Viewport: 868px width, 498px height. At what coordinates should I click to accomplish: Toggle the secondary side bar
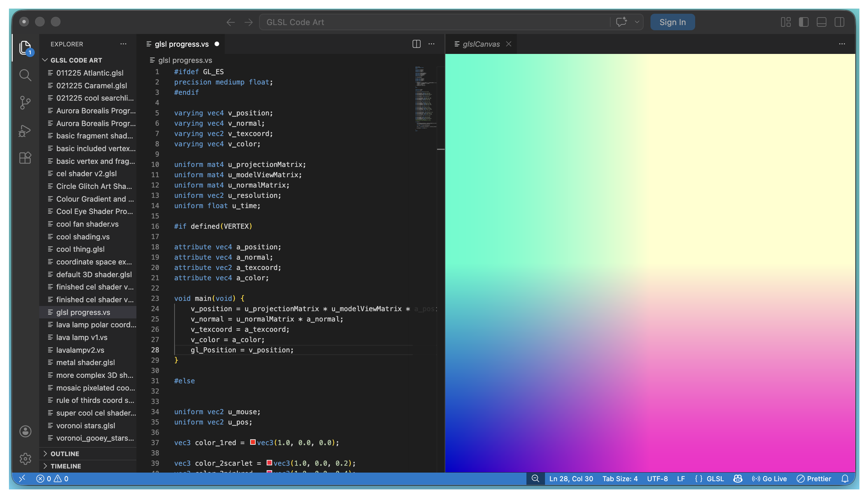(x=839, y=22)
